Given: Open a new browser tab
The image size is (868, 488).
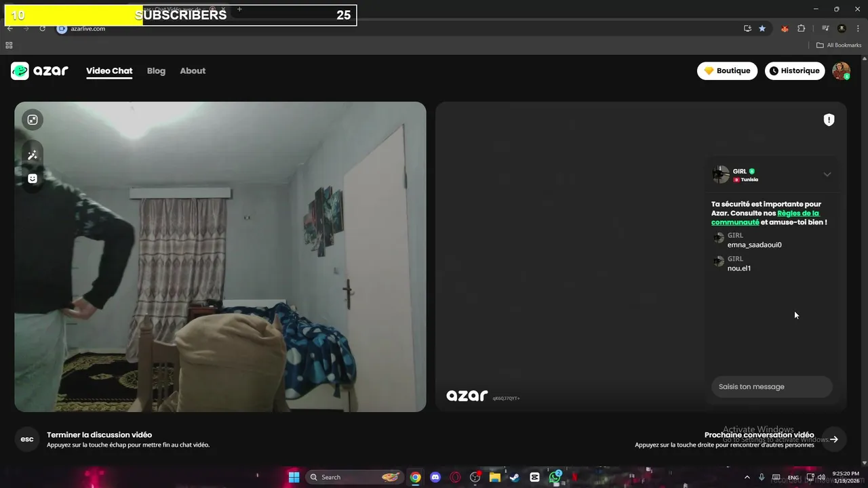Looking at the screenshot, I should tap(239, 9).
